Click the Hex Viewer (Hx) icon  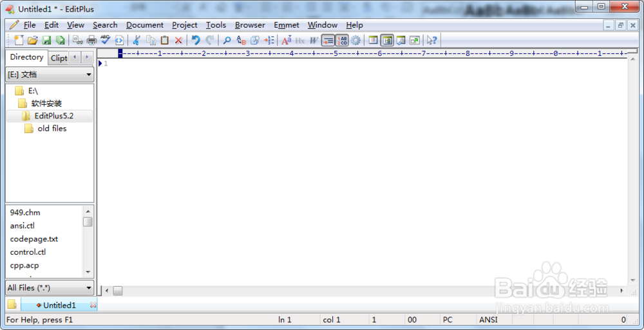[x=300, y=41]
